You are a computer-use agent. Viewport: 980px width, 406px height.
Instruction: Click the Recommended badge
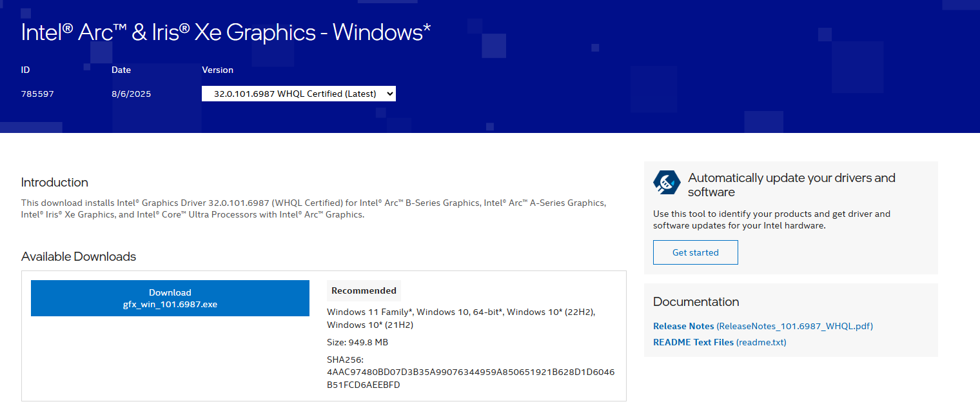(x=364, y=290)
